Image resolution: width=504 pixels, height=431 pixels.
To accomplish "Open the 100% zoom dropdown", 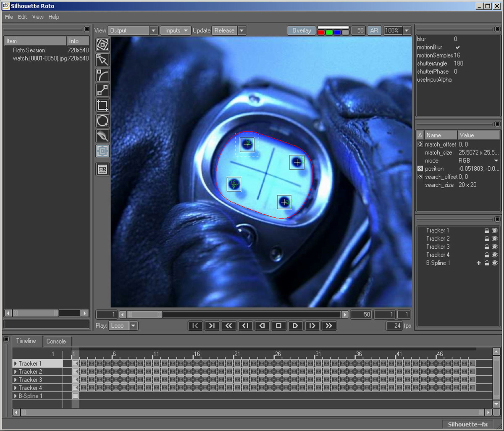I will coord(407,31).
